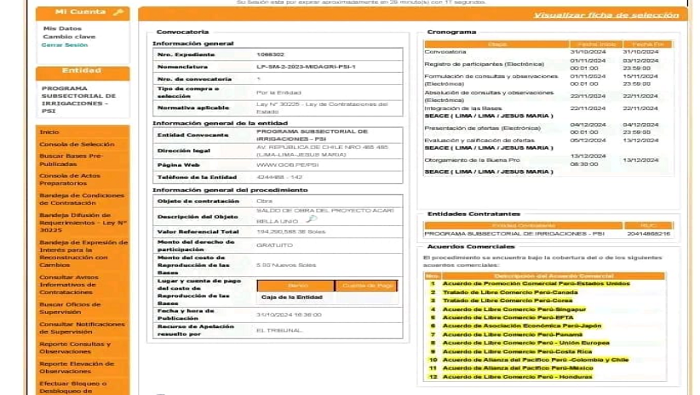
Task: Click the key icon beside Mi Cuenta
Action: [118, 12]
